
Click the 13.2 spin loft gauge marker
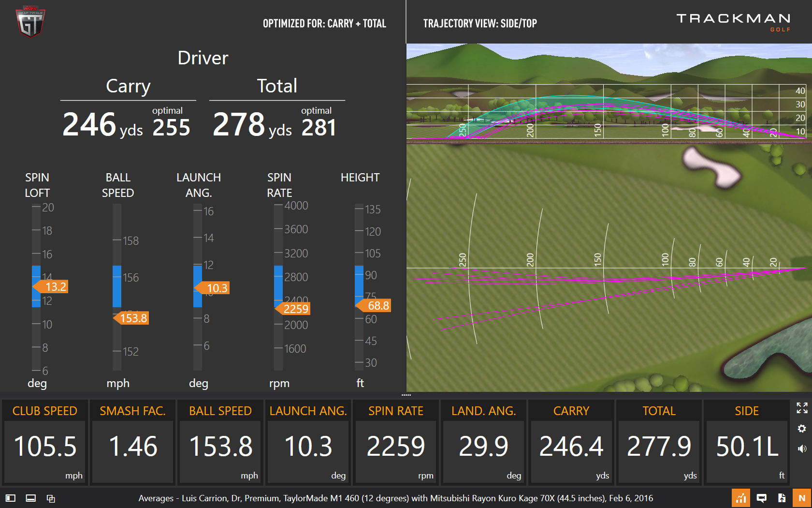click(50, 287)
